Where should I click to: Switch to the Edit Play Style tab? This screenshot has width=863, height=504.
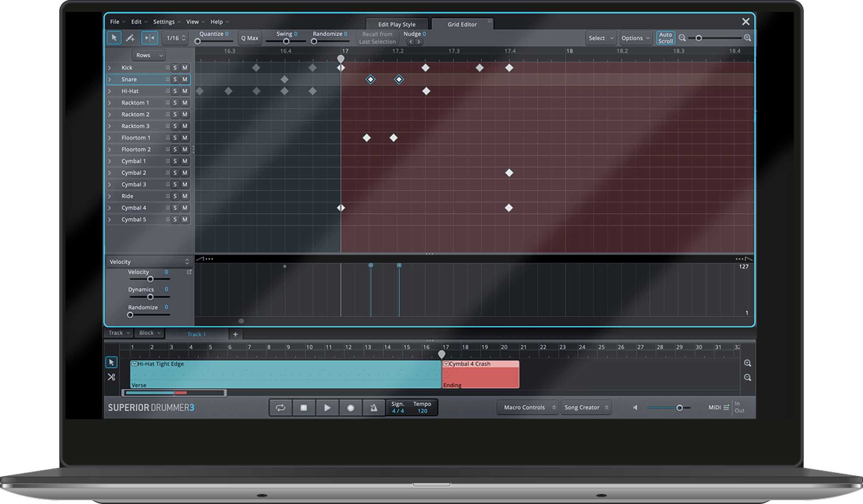coord(397,24)
